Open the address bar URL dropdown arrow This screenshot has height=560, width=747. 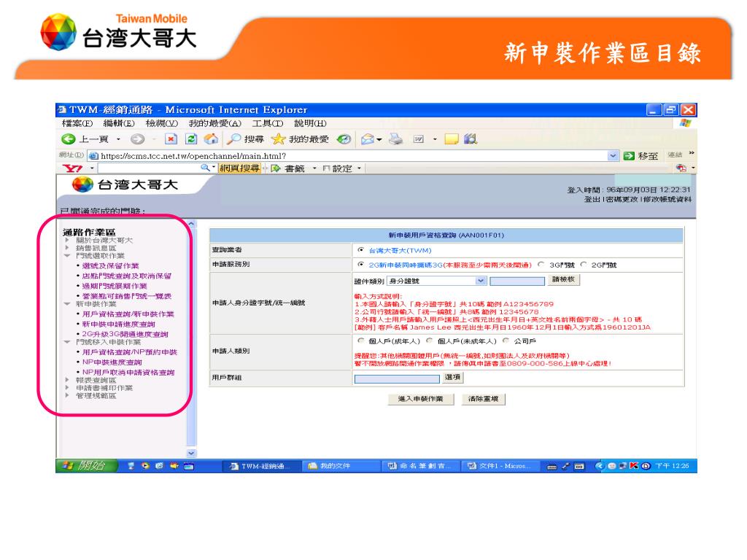click(x=613, y=156)
